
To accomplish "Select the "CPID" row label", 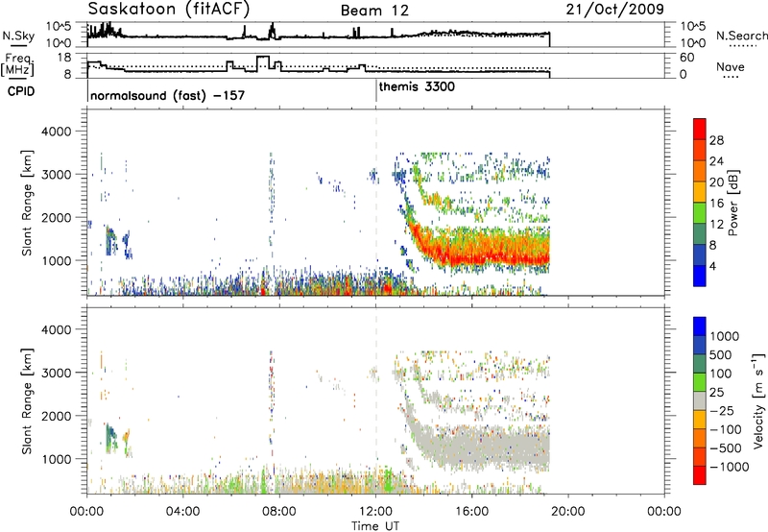I will pyautogui.click(x=21, y=91).
